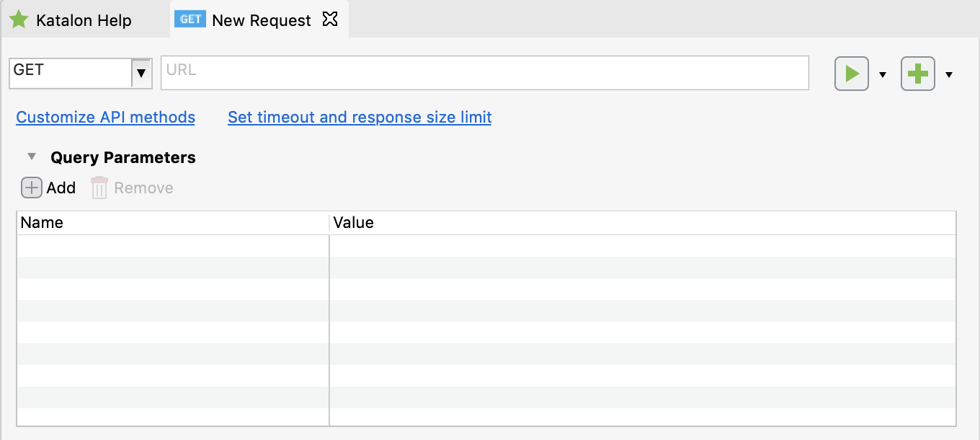Close the New Request tab
This screenshot has width=980, height=440.
(330, 19)
